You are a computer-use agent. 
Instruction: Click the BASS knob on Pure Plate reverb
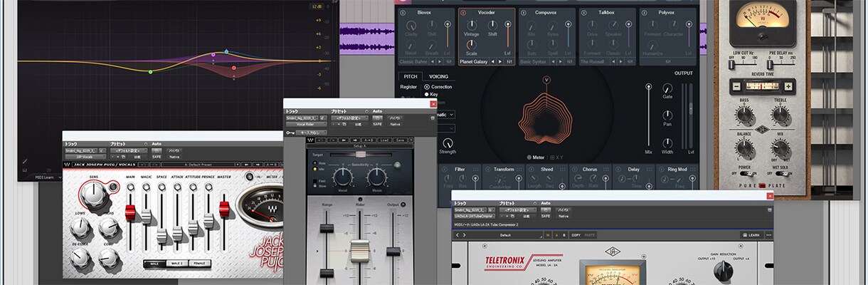[745, 115]
